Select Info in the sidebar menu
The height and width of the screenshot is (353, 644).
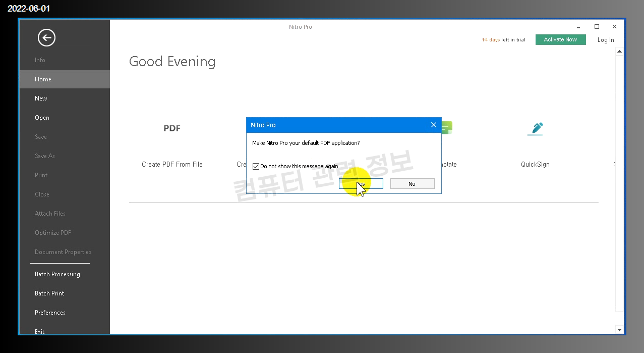point(65,60)
